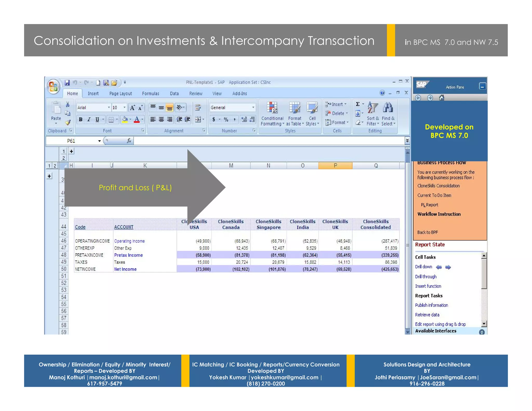Image resolution: width=532 pixels, height=411 pixels.
Task: Switch to the Page Layout tab
Action: 121,94
